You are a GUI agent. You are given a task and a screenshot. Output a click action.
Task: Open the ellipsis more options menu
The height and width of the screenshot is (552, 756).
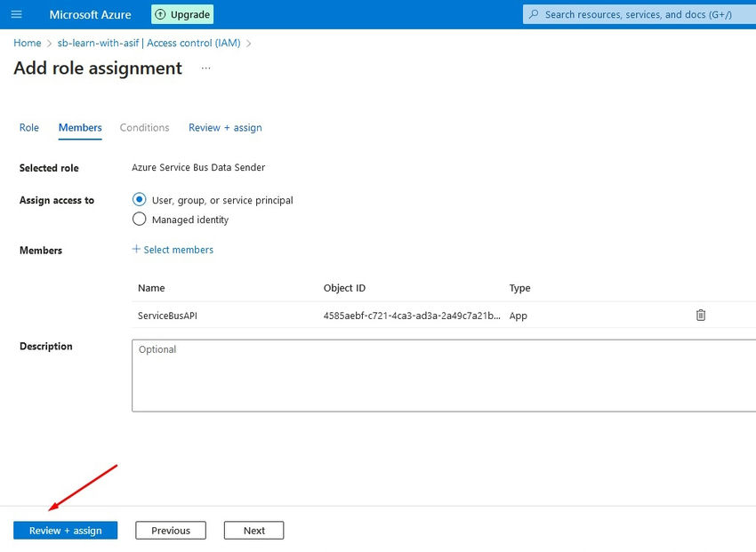coord(206,68)
